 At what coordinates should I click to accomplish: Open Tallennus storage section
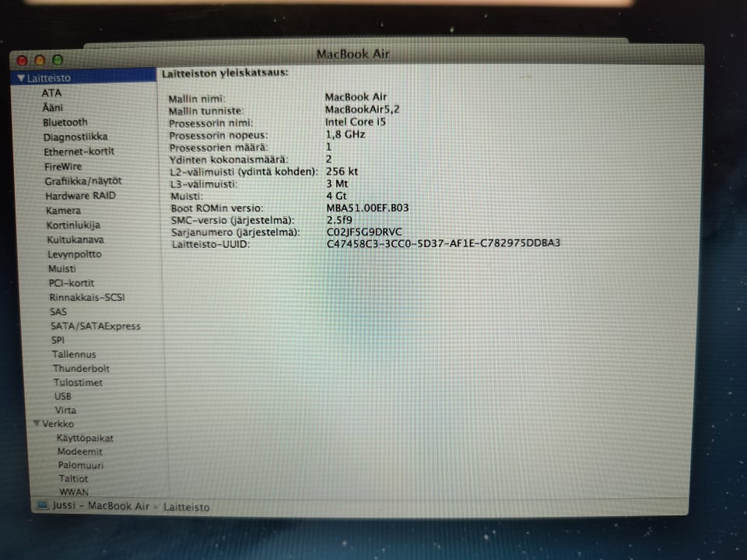[x=74, y=355]
